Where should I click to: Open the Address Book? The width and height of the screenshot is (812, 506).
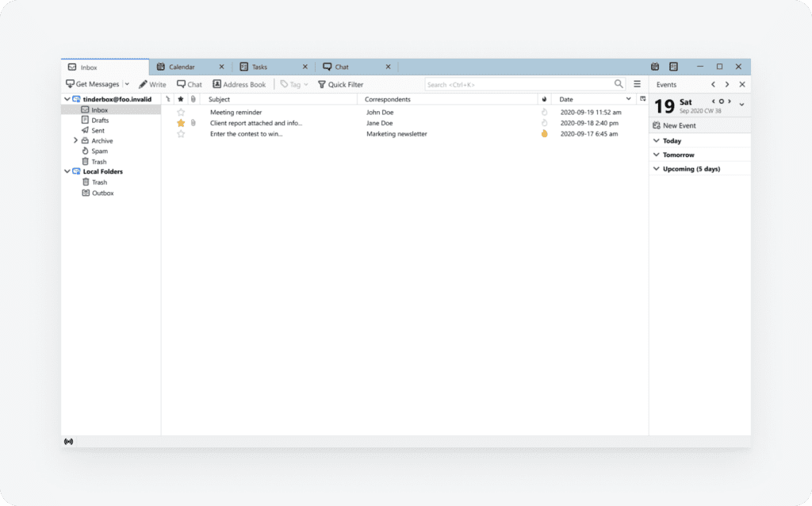pos(239,84)
